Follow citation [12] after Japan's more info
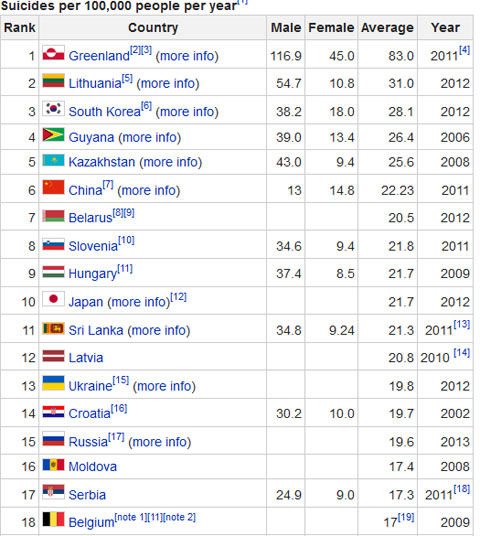This screenshot has width=480, height=536. click(x=178, y=297)
